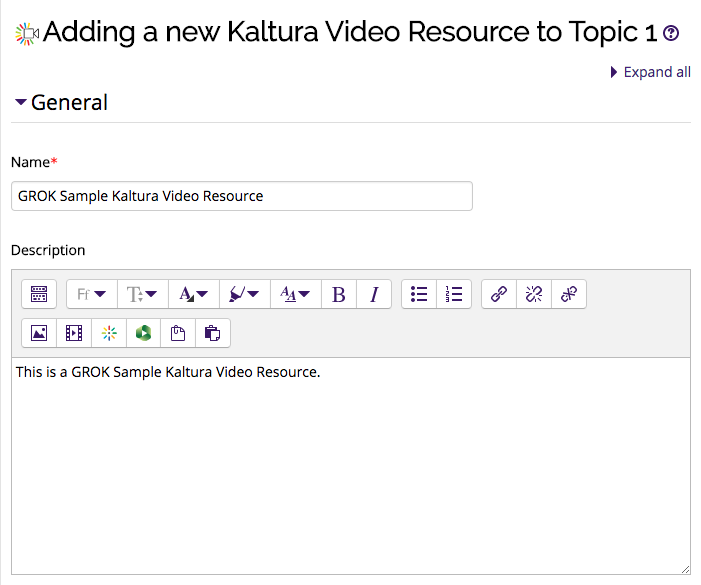The image size is (701, 585).
Task: Remove link with the unlink icon
Action: (534, 294)
